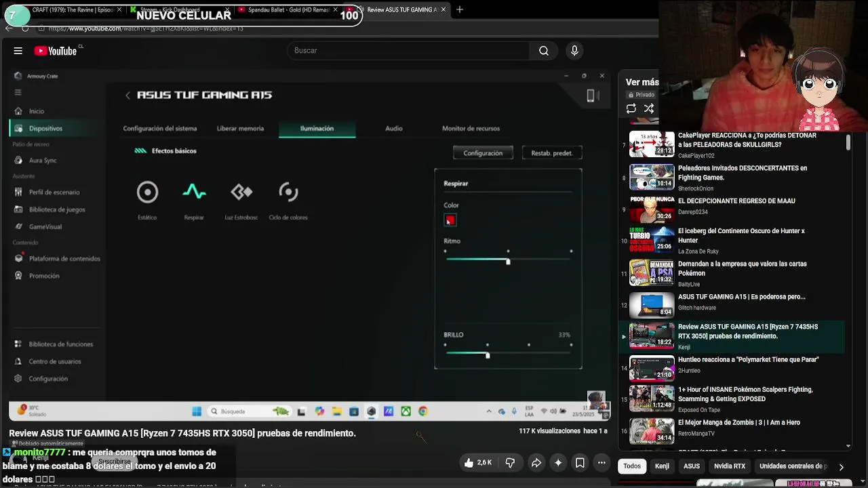Open a new browser tab

click(460, 9)
